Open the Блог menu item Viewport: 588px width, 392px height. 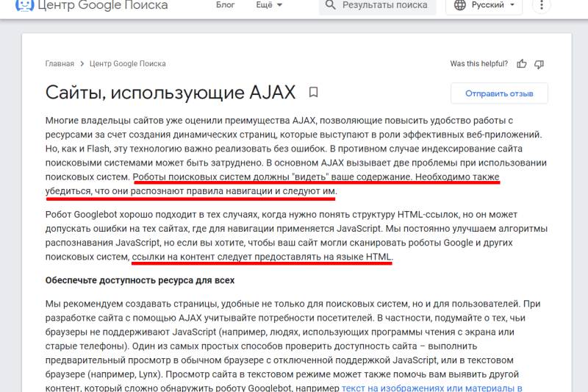pos(226,5)
